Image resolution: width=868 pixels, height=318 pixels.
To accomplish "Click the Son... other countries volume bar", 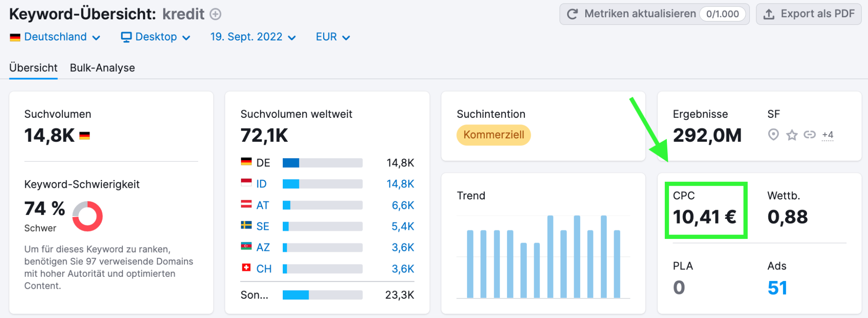I will coord(322,295).
